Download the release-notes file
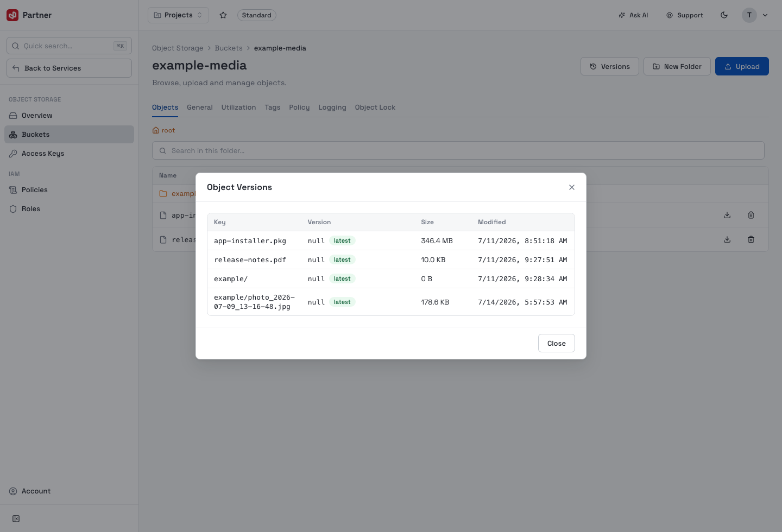 [x=727, y=239]
